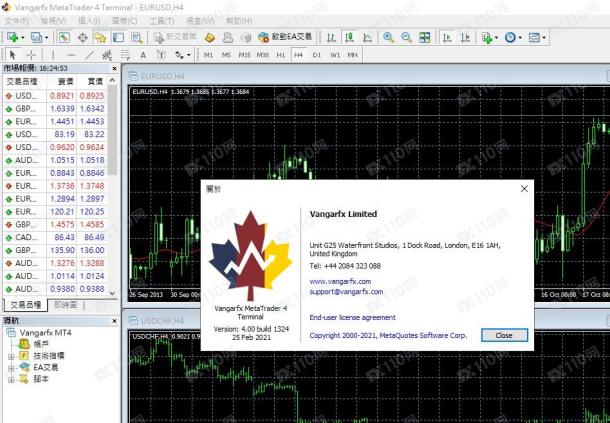The width and height of the screenshot is (610, 423).
Task: Click Market Watch scroll up arrow
Action: click(x=112, y=80)
